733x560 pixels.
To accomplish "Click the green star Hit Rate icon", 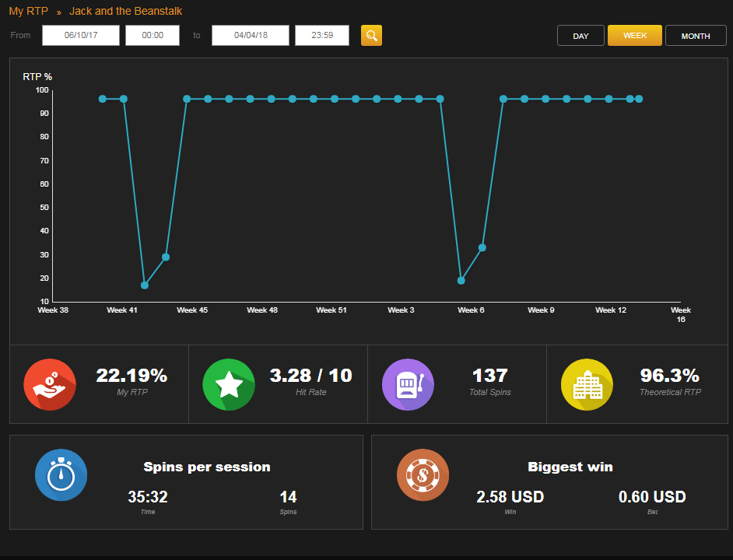I will coord(229,385).
